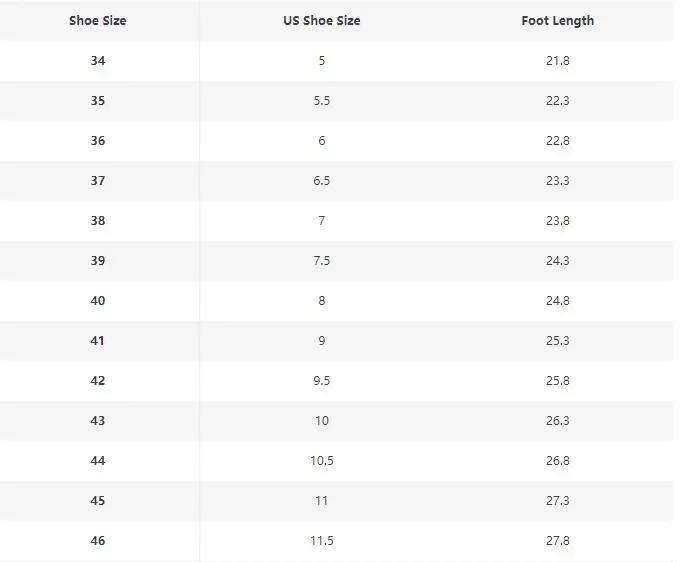This screenshot has height=562, width=680.
Task: Click the US Shoe Size header
Action: [x=322, y=20]
